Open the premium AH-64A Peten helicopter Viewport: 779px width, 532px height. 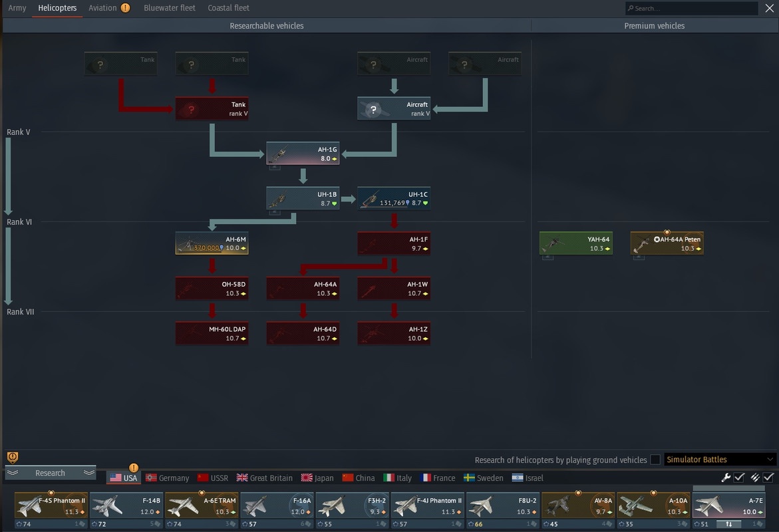coord(667,243)
